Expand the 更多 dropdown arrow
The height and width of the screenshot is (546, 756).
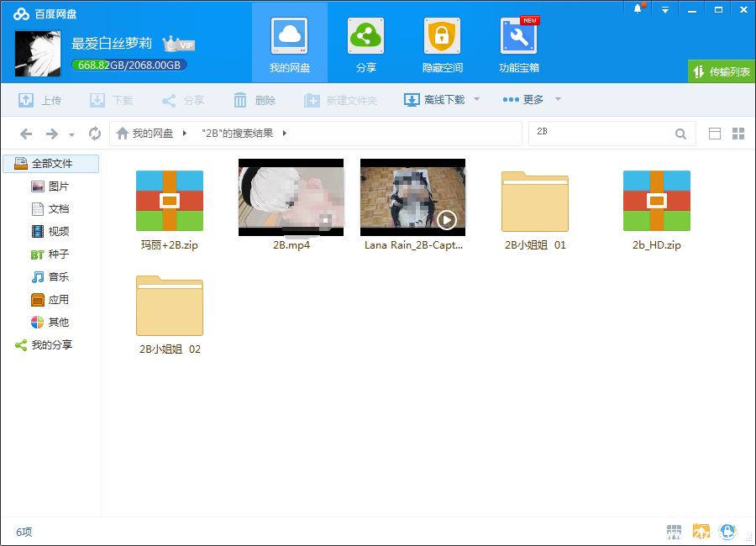[x=559, y=99]
